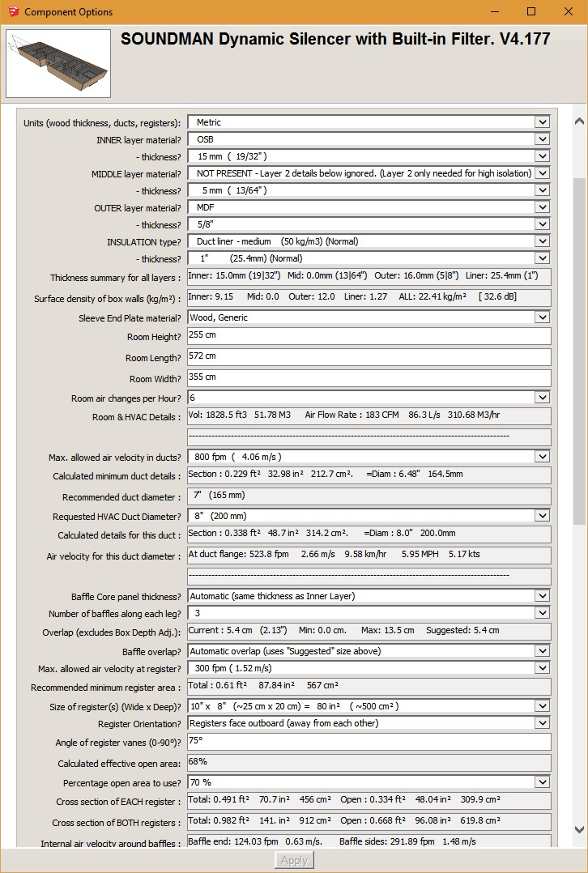Screen dimensions: 588x873
Task: Click the Room Height input field
Action: [x=369, y=336]
